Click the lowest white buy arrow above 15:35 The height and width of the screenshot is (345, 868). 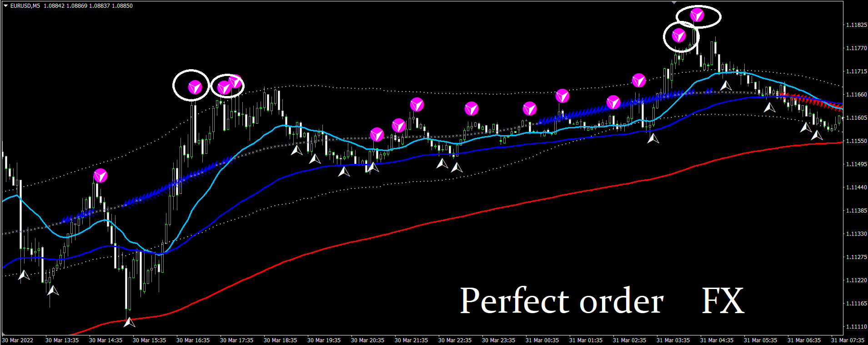130,322
